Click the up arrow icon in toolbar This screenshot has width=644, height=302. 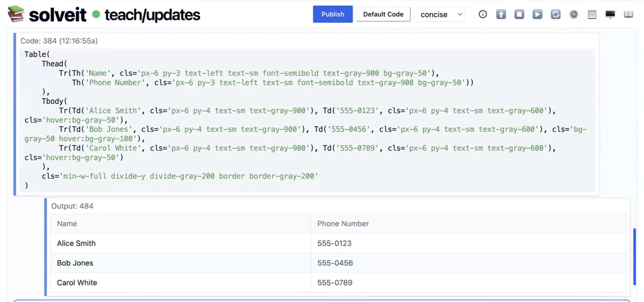(x=501, y=14)
